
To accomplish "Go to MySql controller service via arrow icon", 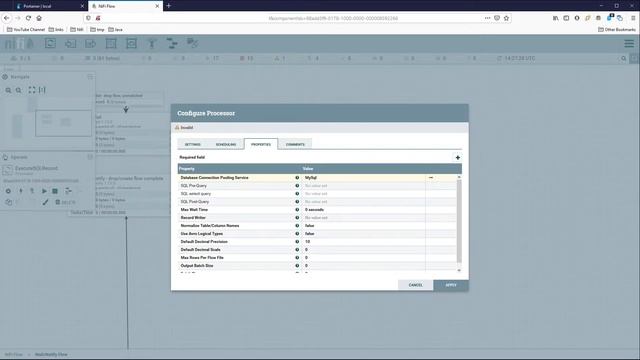I will coord(431,178).
